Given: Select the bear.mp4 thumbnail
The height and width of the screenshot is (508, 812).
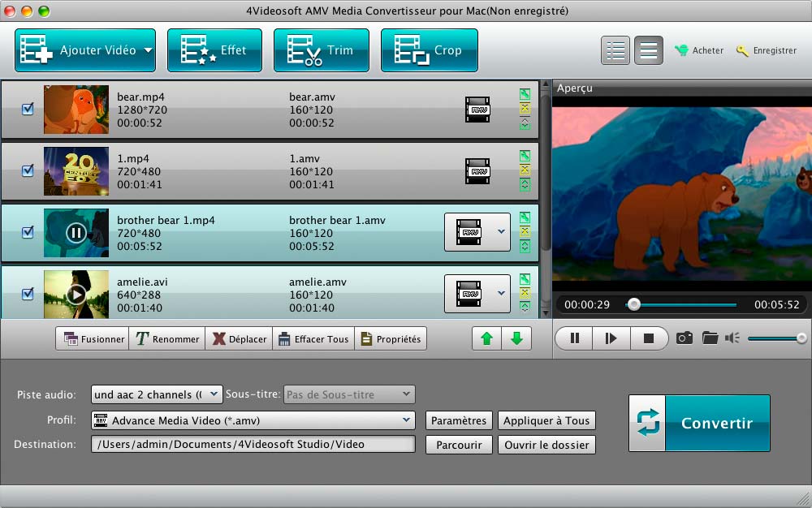Looking at the screenshot, I should [76, 110].
